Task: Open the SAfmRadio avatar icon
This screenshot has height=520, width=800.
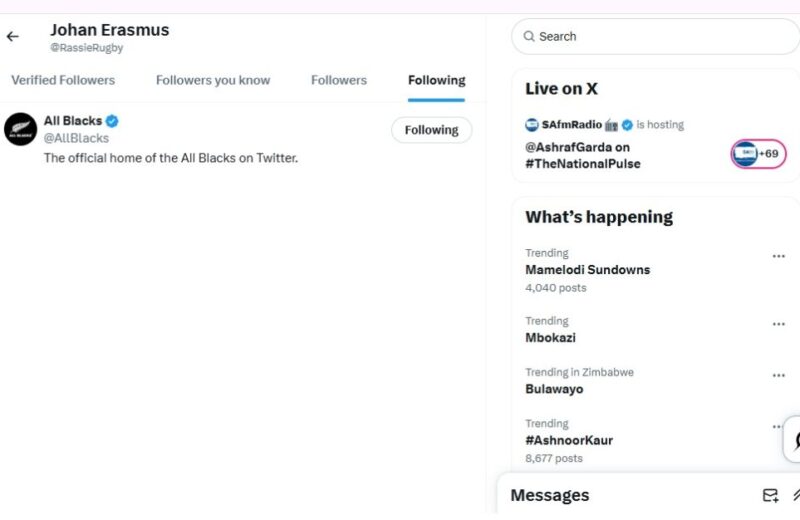Action: click(532, 125)
